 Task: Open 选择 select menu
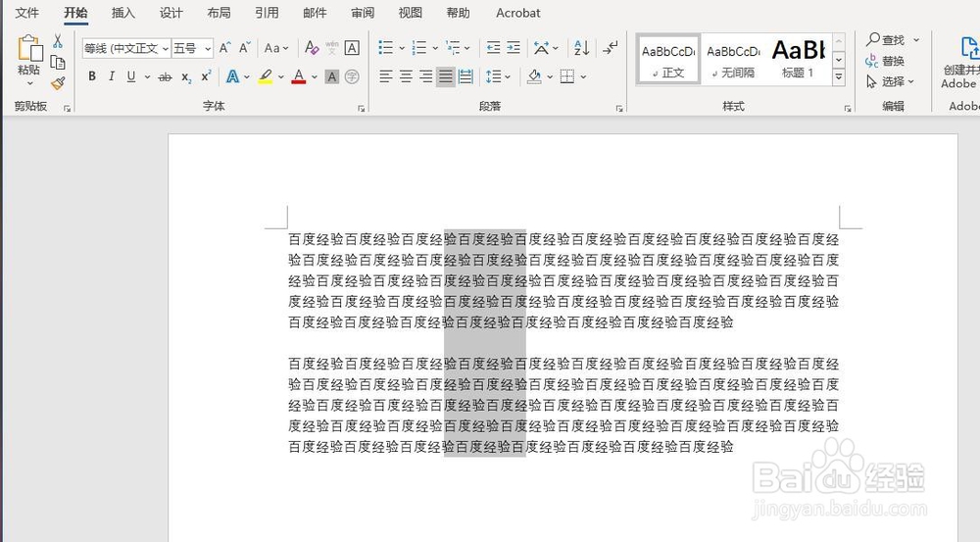click(x=890, y=81)
